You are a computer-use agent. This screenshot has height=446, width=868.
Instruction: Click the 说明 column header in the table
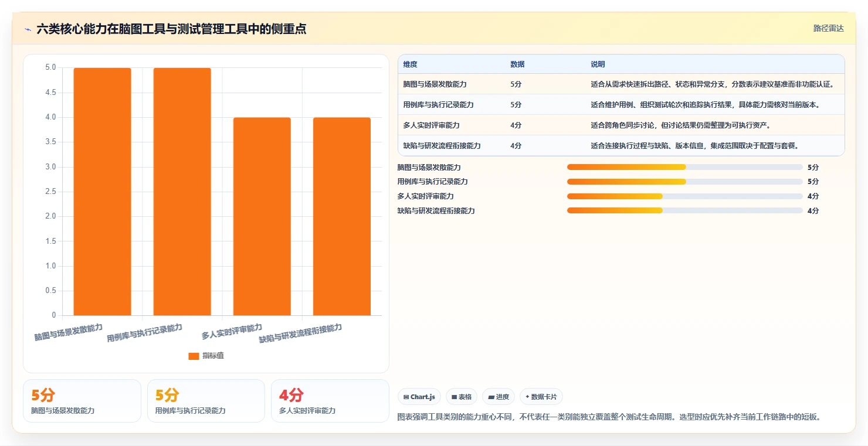pos(598,64)
